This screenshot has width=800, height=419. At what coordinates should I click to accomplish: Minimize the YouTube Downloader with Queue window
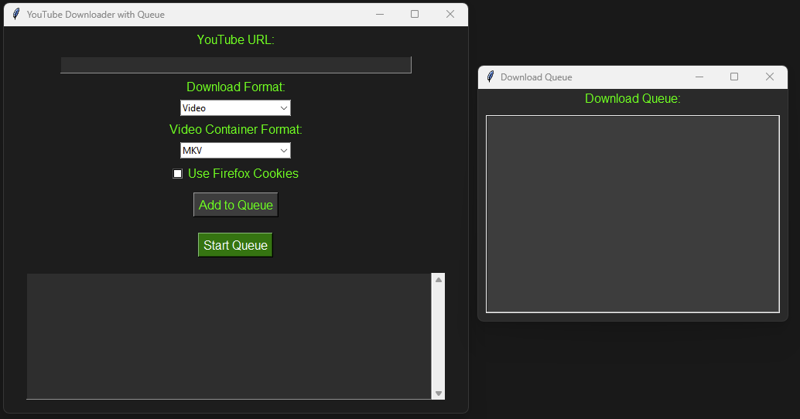pyautogui.click(x=380, y=14)
